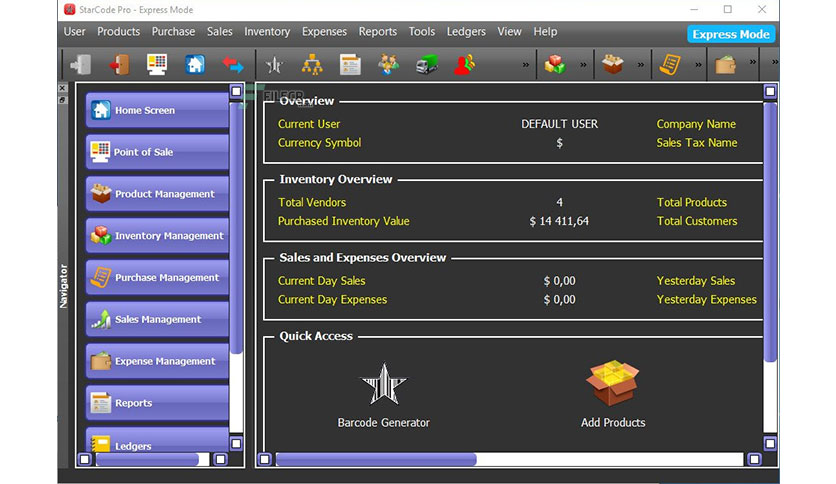
Task: Open Sales Management in Navigator
Action: [157, 319]
